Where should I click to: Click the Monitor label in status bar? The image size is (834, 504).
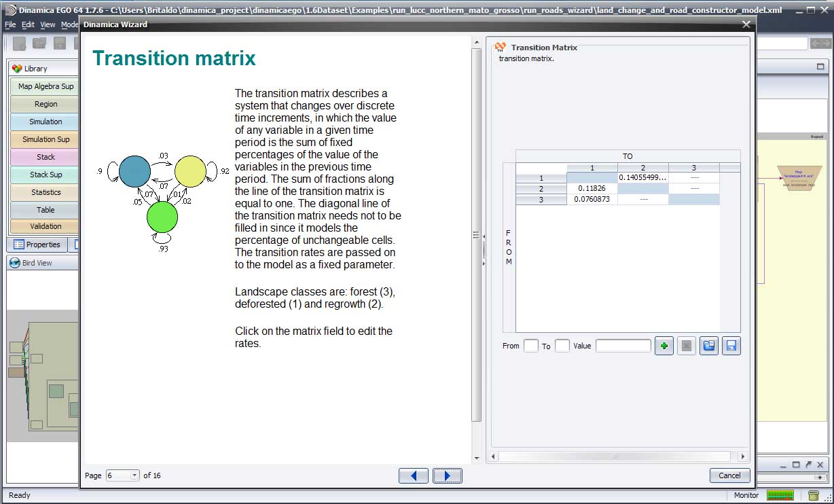point(746,495)
